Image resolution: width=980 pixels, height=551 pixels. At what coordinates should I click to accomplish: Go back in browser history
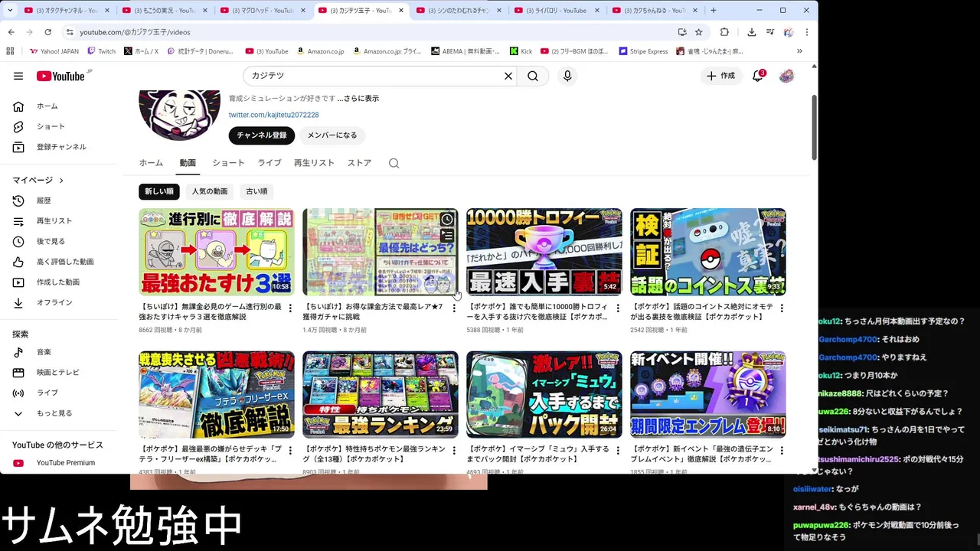(x=11, y=32)
